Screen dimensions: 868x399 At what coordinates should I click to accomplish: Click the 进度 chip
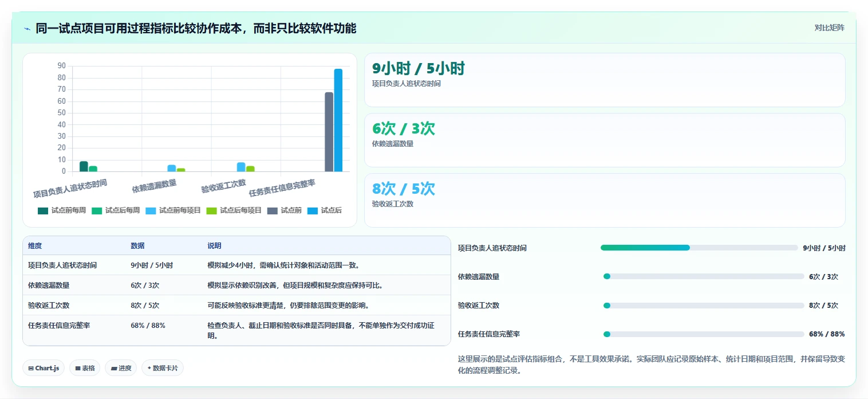(x=121, y=368)
